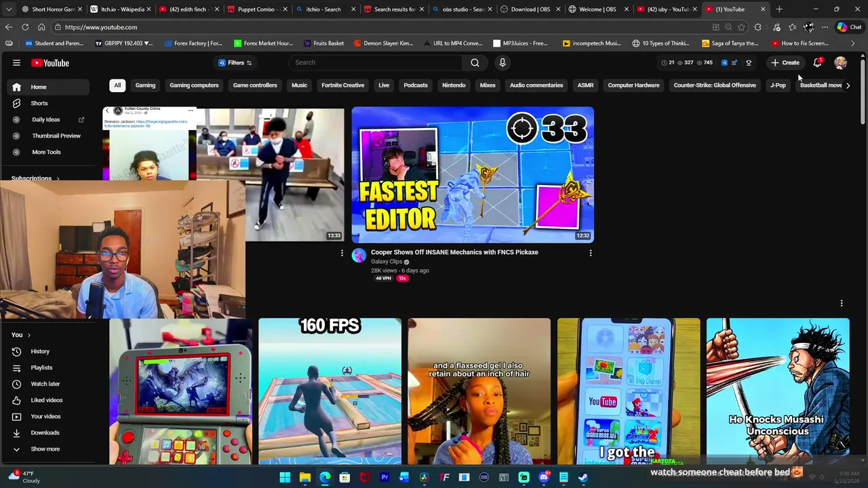Viewport: 868px width, 488px height.
Task: Launch Premiere Pro from taskbar
Action: tap(384, 477)
